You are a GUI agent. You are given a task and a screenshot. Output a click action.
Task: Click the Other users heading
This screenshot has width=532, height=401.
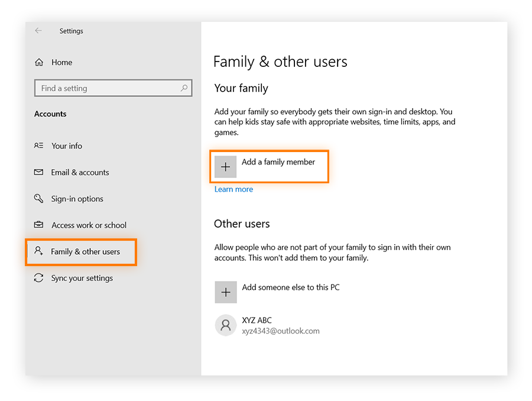(x=242, y=224)
